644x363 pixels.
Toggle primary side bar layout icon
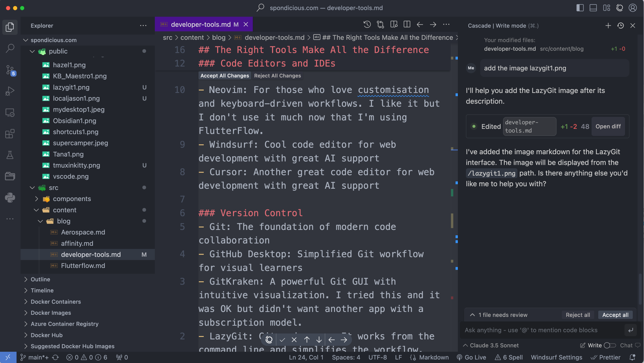(x=580, y=8)
